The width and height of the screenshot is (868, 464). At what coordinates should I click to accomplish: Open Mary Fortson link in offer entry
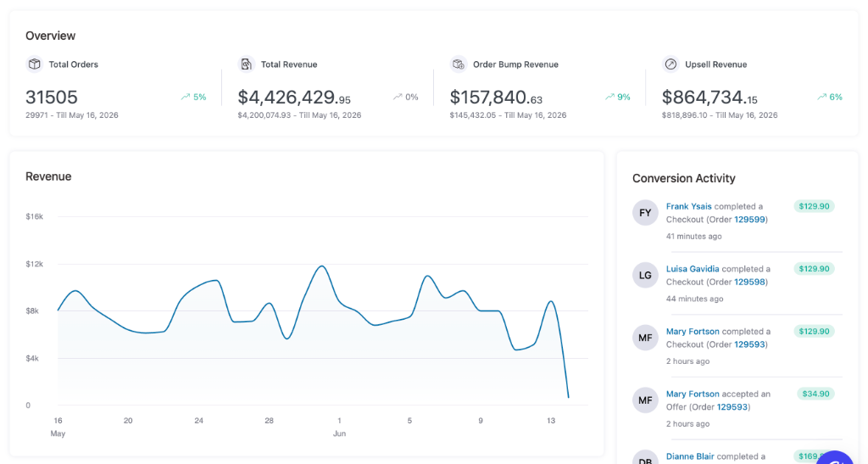(693, 394)
